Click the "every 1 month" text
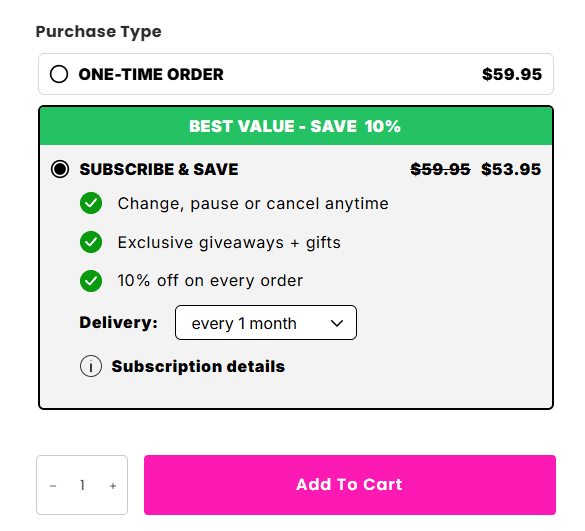Viewport: 585px width, 531px height. [x=244, y=324]
